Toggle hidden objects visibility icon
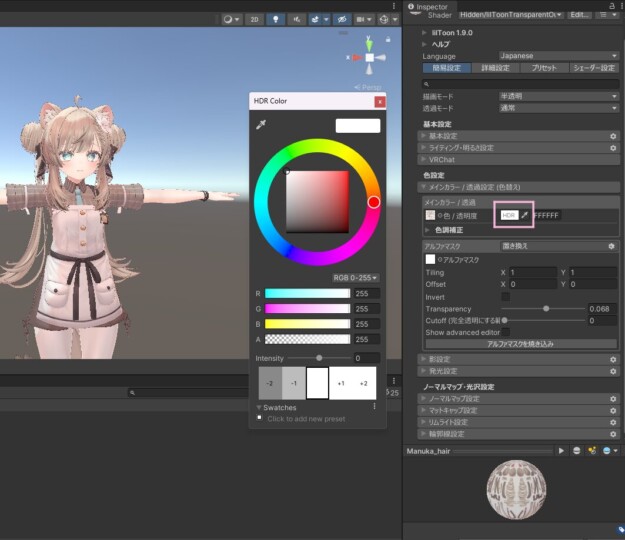This screenshot has width=625, height=540. [342, 20]
